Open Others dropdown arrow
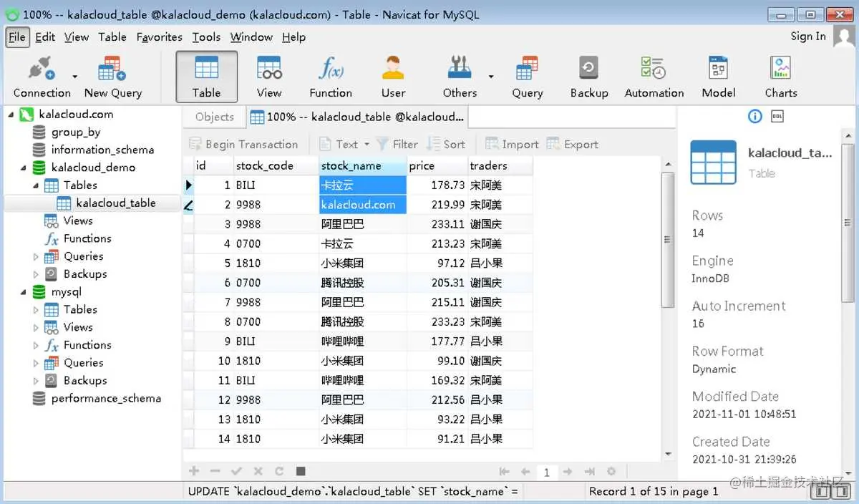This screenshot has width=859, height=504. coord(490,76)
